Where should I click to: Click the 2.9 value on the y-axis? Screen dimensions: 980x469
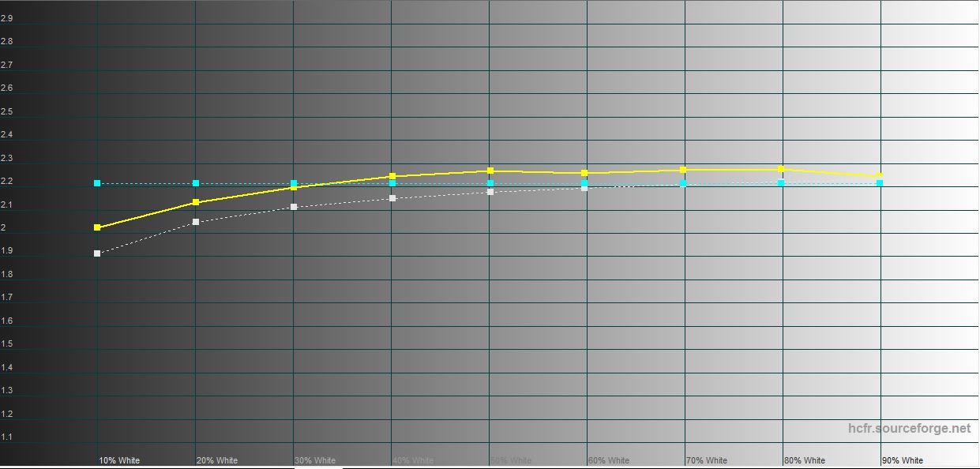(x=6, y=19)
